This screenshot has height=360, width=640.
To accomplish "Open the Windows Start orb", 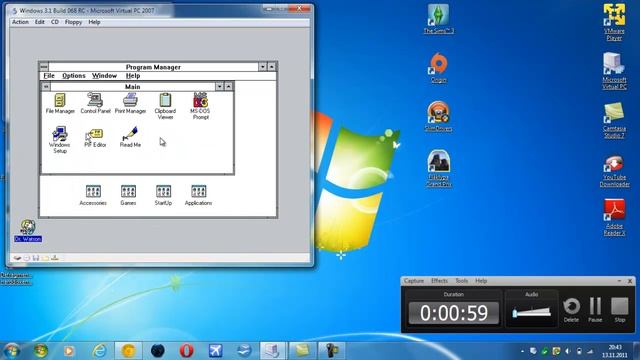I will point(11,351).
